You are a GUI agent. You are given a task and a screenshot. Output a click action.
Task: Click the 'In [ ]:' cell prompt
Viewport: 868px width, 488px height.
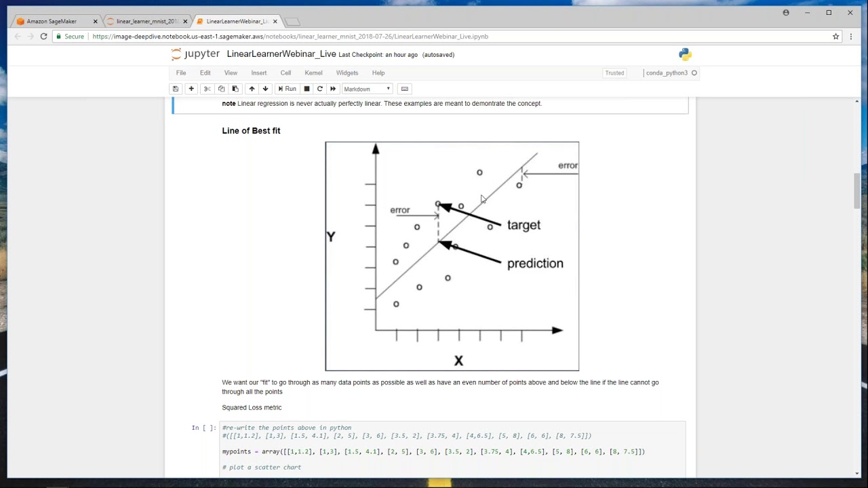tap(203, 428)
